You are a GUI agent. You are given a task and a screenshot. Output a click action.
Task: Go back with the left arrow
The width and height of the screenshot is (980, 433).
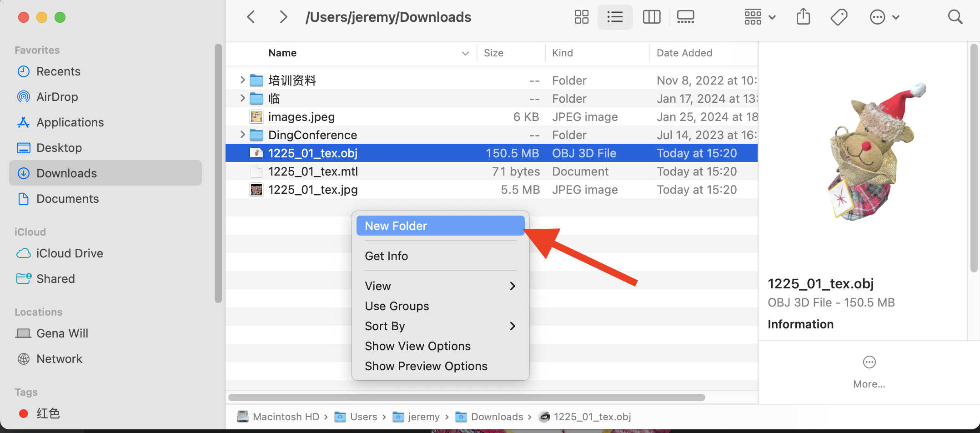pos(251,17)
